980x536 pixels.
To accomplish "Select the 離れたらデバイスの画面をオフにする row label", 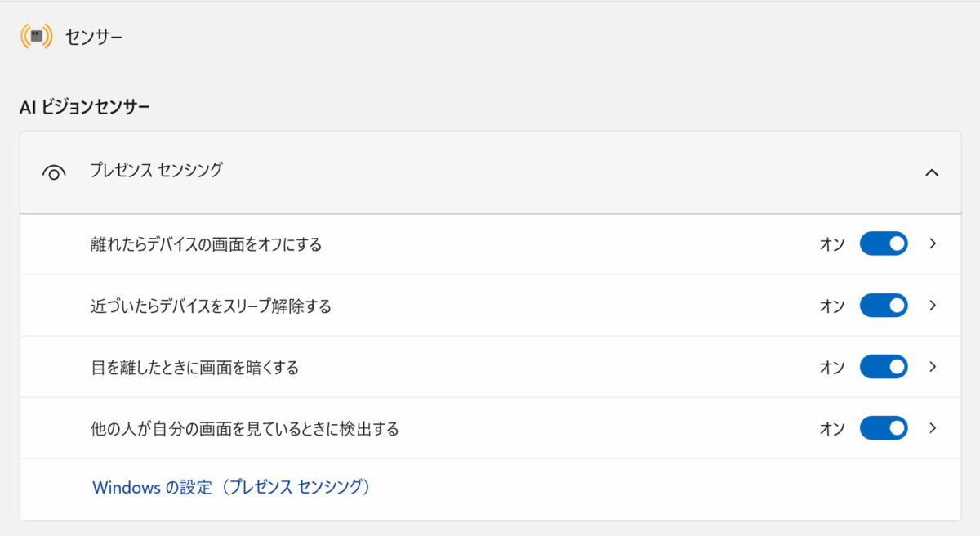I will click(x=207, y=244).
